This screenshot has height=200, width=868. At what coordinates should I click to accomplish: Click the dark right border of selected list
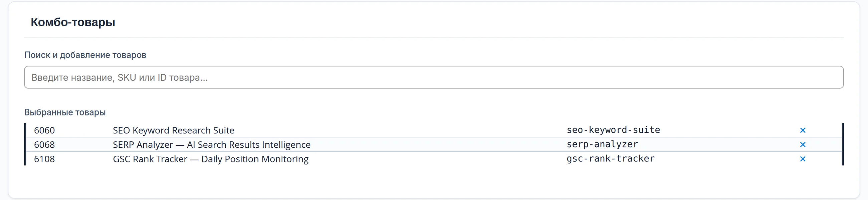[843, 144]
